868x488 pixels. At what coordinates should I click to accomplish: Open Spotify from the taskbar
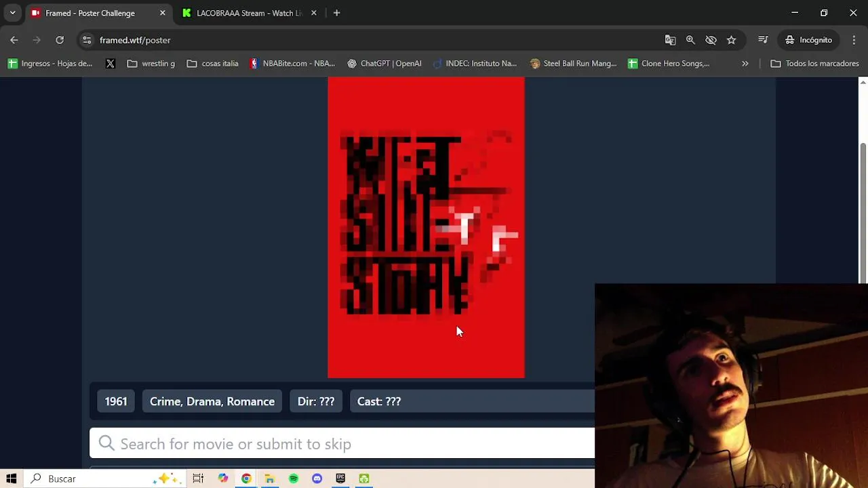294,479
